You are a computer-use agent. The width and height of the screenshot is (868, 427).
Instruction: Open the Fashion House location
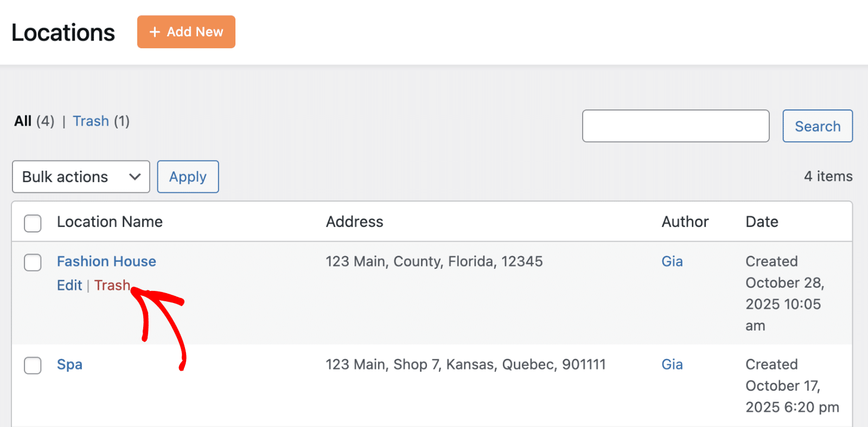point(106,261)
